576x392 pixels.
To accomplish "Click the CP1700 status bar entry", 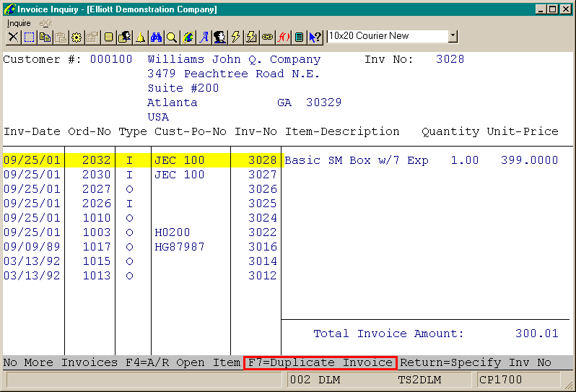I will pyautogui.click(x=500, y=380).
